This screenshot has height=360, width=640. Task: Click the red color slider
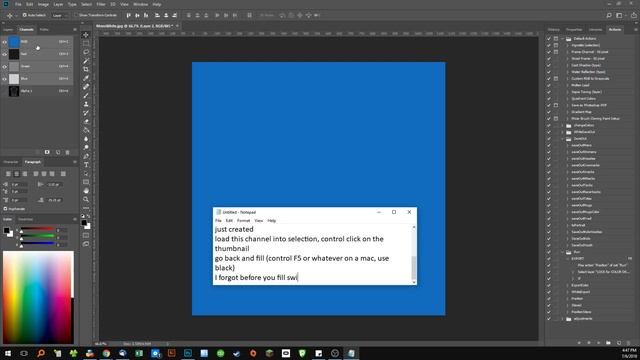pyautogui.click(x=37, y=229)
